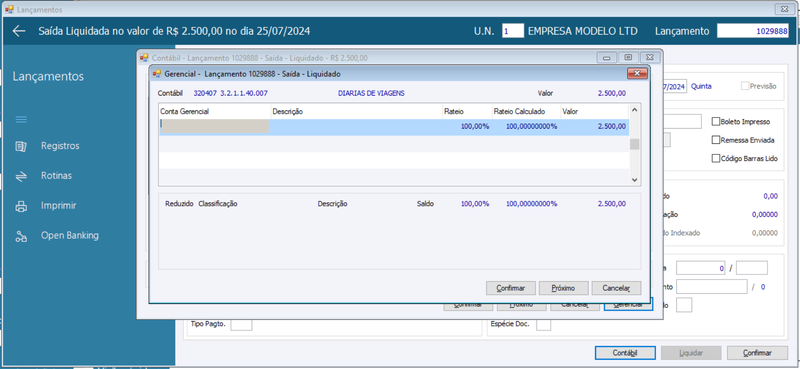Open the Open Banking icon
Screen dimensions: 800x369
click(x=21, y=236)
